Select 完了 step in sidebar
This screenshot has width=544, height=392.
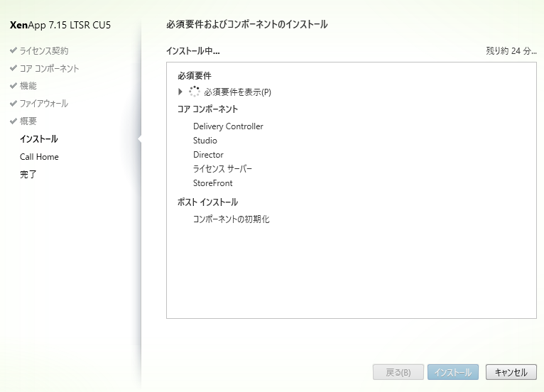pyautogui.click(x=28, y=175)
